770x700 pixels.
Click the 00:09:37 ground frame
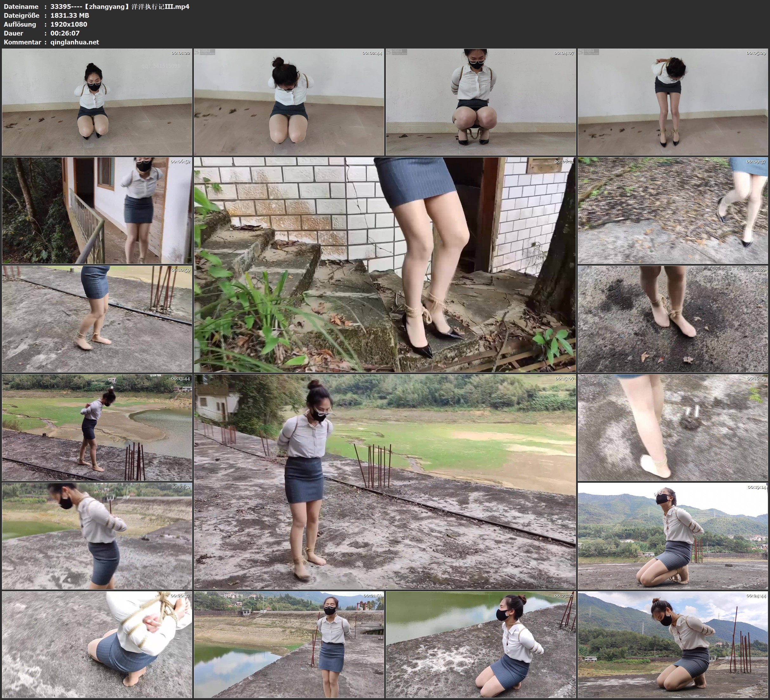[673, 210]
